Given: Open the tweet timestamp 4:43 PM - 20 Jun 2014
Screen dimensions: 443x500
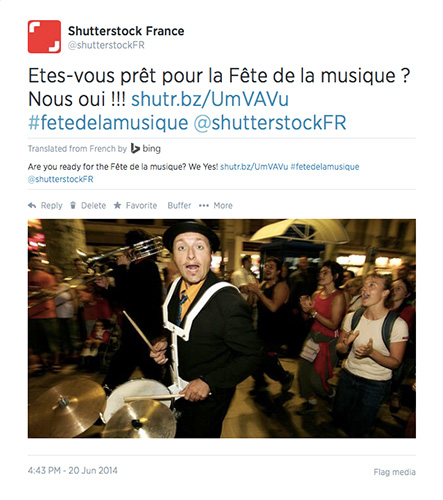Looking at the screenshot, I should click(x=73, y=471).
